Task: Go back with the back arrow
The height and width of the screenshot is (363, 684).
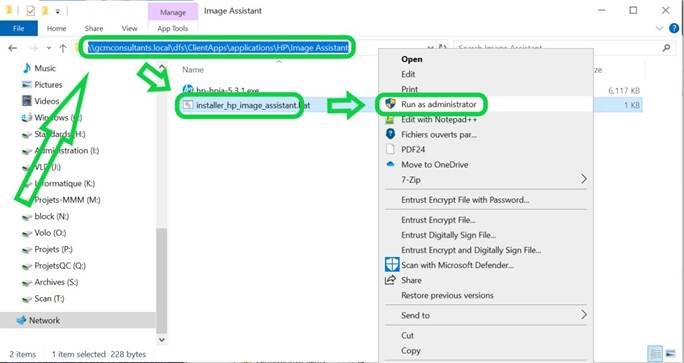Action: pyautogui.click(x=13, y=48)
